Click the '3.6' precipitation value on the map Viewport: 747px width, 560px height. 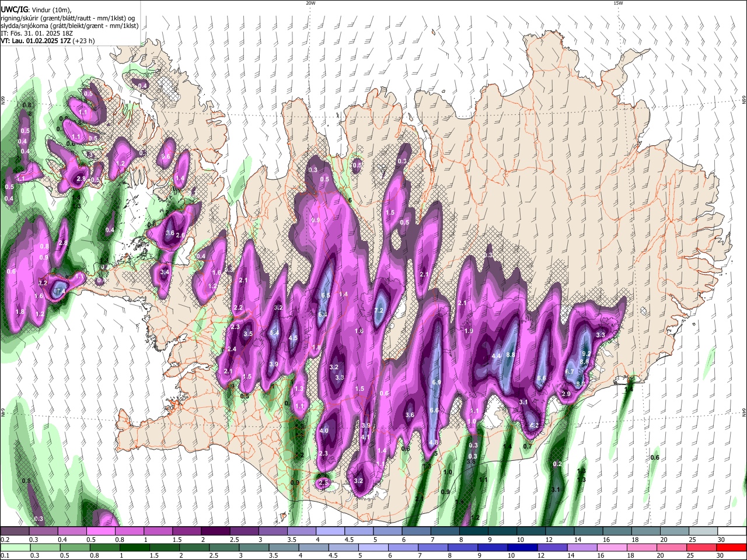pos(410,415)
